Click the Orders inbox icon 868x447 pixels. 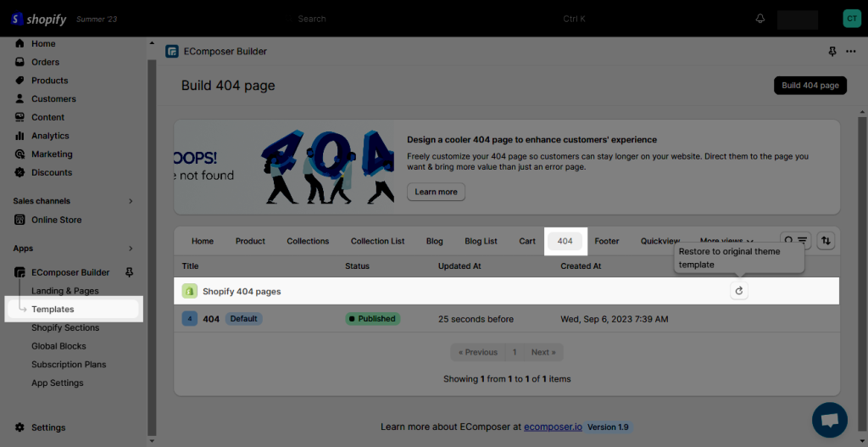click(20, 61)
